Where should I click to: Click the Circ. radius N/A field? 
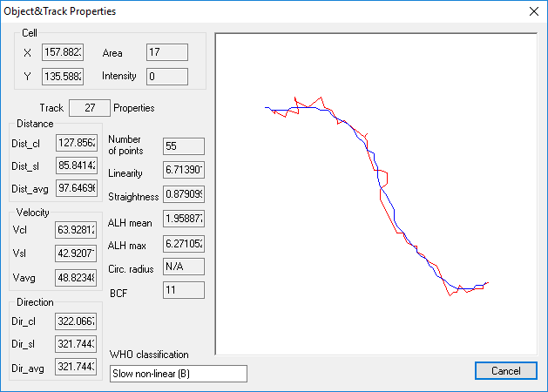(x=183, y=266)
